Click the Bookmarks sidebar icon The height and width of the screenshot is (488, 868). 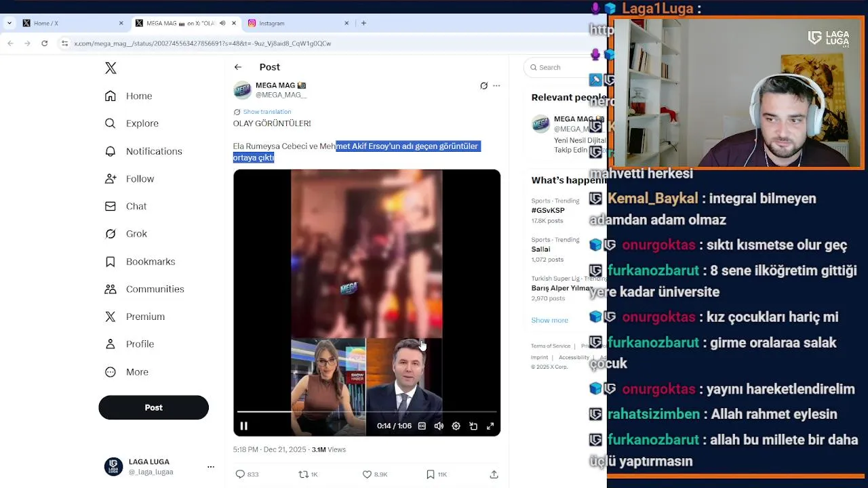[x=111, y=262]
